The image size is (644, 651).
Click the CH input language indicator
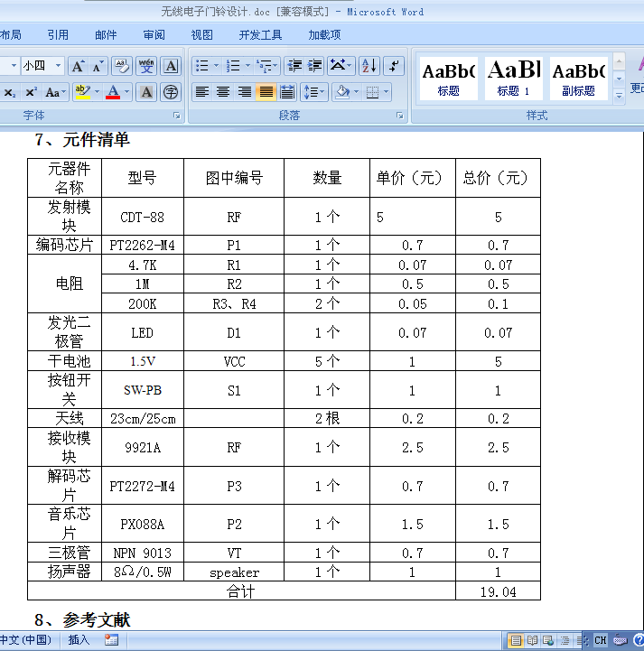pyautogui.click(x=601, y=641)
